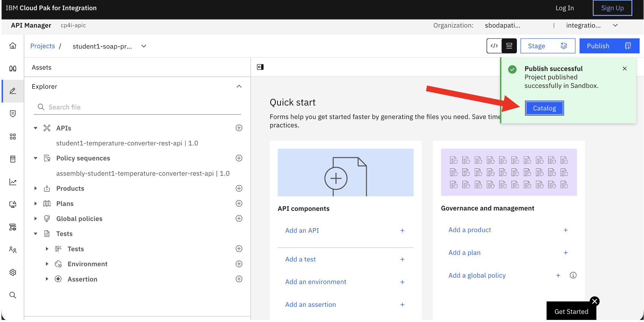Image resolution: width=644 pixels, height=322 pixels.
Task: Go to Home in the left sidebar
Action: pos(13,46)
